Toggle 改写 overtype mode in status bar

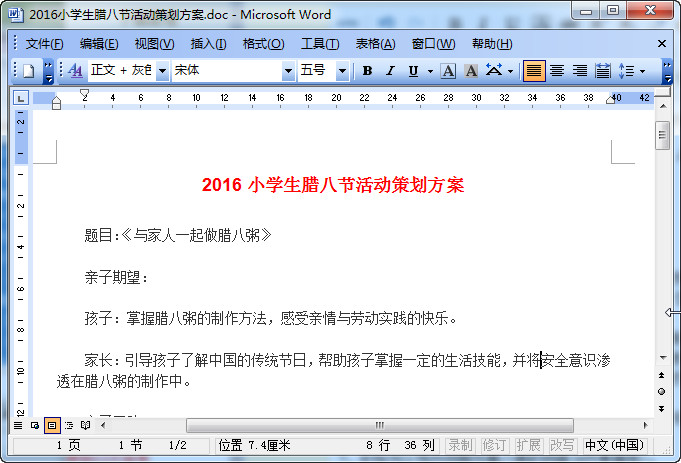[x=562, y=445]
